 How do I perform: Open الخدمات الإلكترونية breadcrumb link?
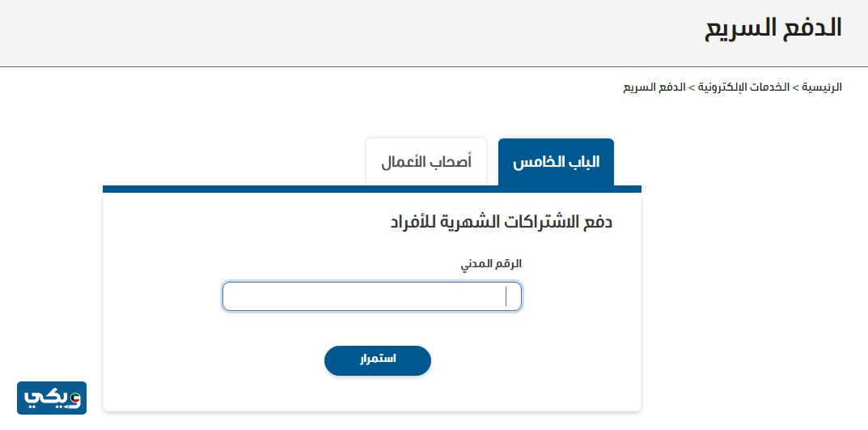point(742,87)
